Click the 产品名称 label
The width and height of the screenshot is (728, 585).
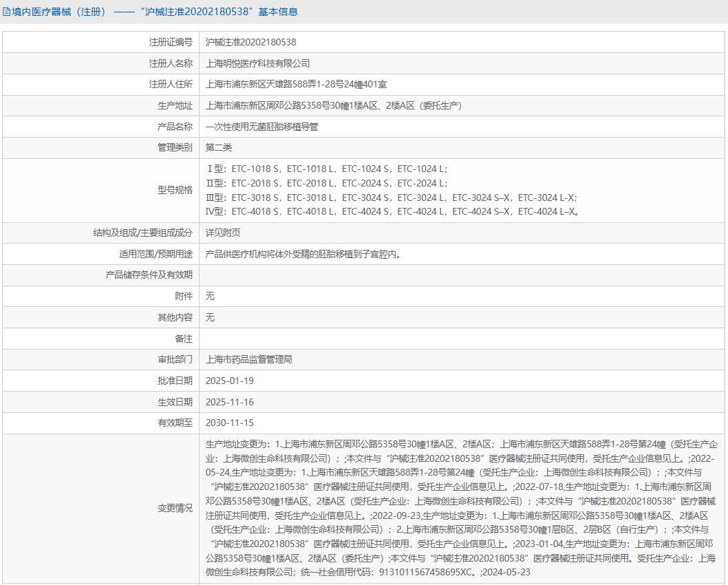tap(175, 127)
